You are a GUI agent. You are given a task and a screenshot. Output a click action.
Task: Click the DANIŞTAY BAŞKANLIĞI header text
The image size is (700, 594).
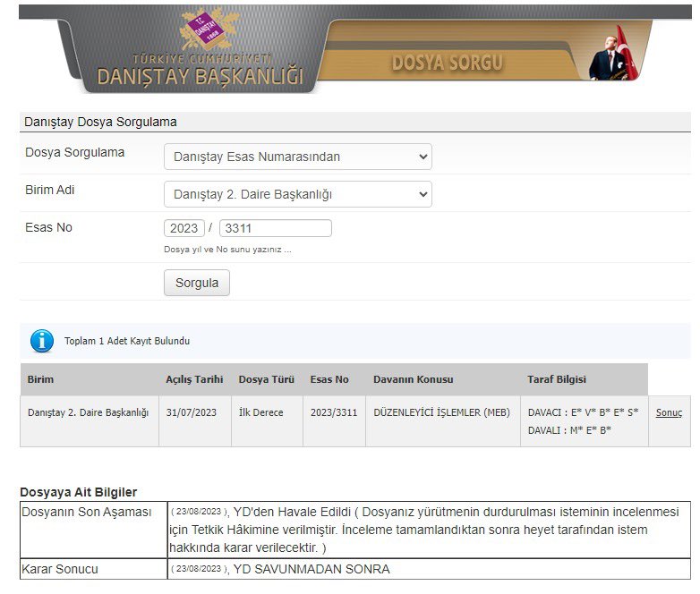[x=200, y=76]
